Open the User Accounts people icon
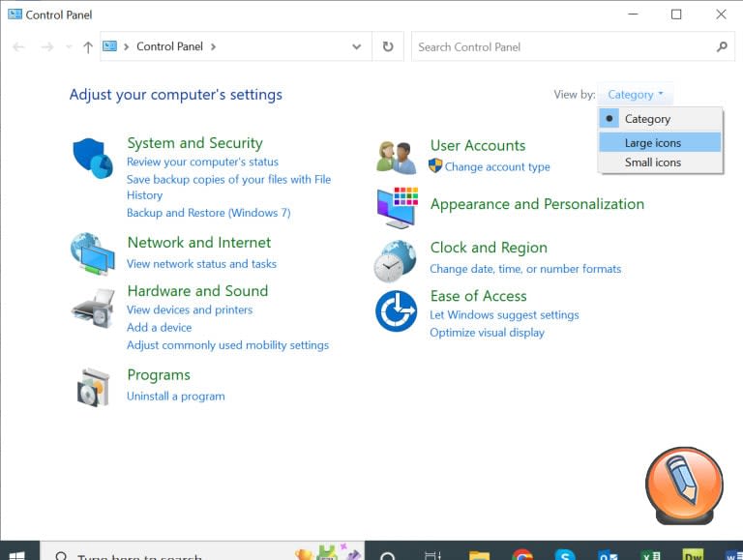 click(x=396, y=158)
